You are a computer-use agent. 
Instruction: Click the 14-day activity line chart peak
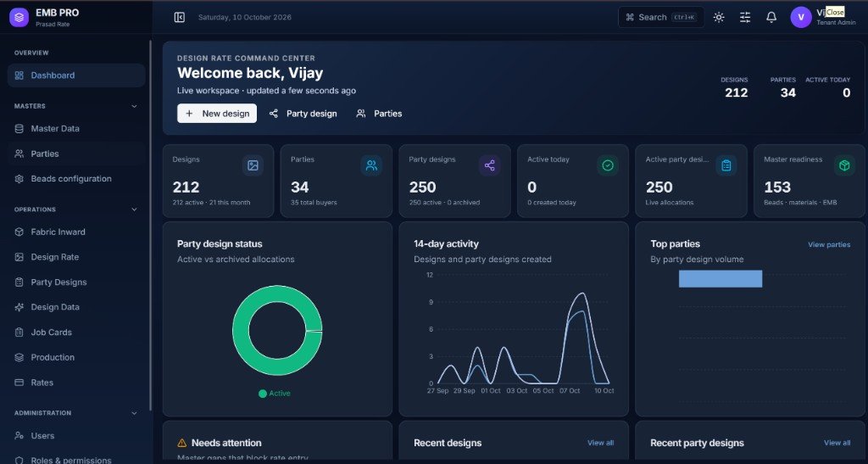[581, 294]
